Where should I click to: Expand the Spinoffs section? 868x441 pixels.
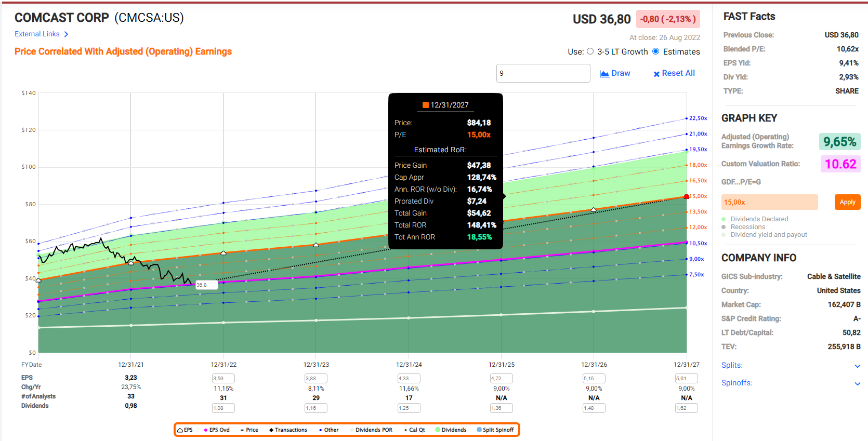857,383
